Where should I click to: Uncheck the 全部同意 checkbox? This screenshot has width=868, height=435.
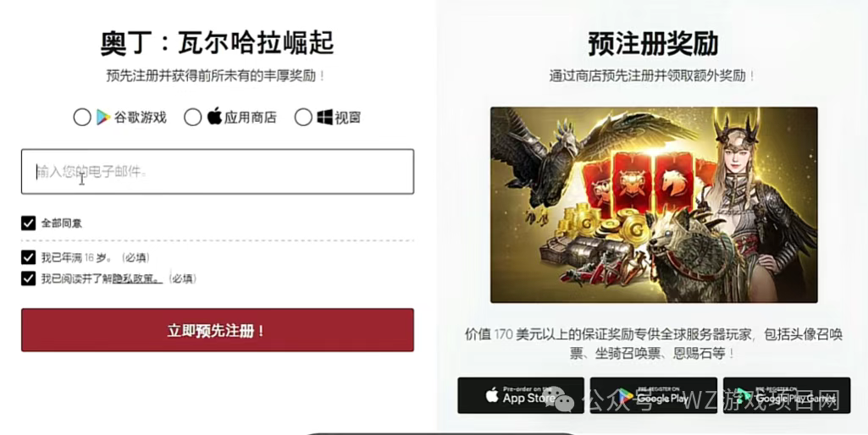(x=28, y=223)
